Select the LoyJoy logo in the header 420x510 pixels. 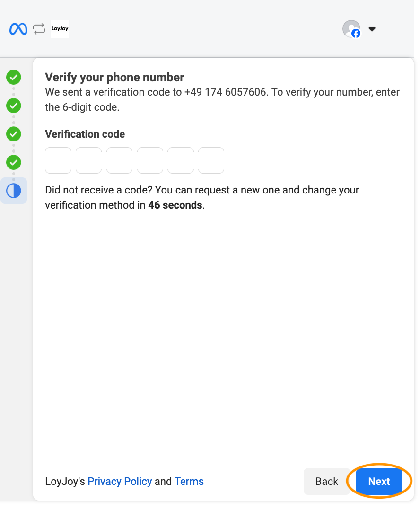click(60, 28)
